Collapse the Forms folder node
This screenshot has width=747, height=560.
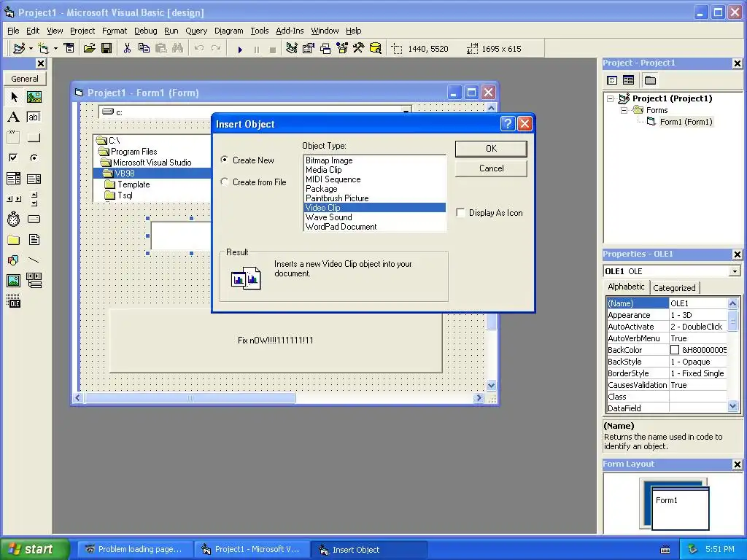tap(624, 110)
